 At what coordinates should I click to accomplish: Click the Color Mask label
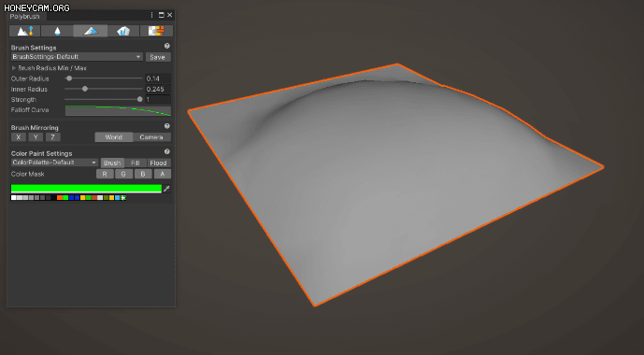[27, 174]
